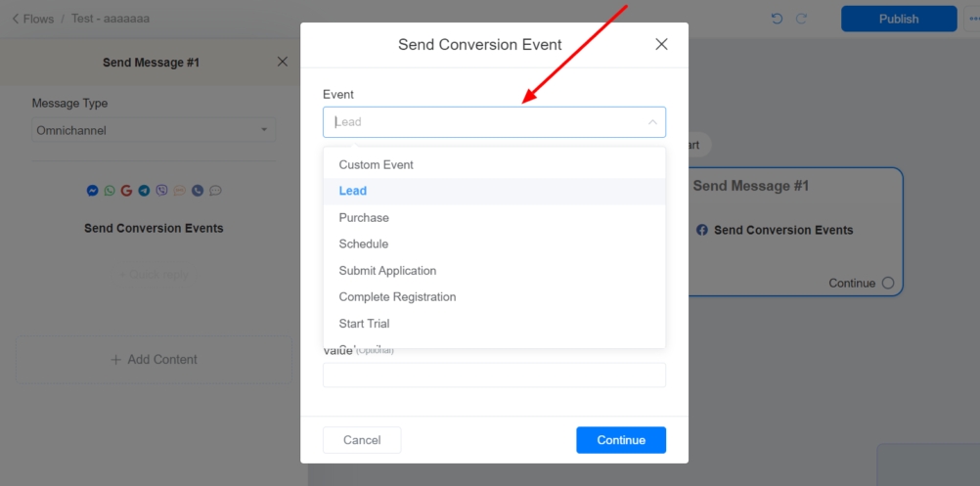Click the Viber channel icon
The image size is (980, 486).
[x=162, y=191]
